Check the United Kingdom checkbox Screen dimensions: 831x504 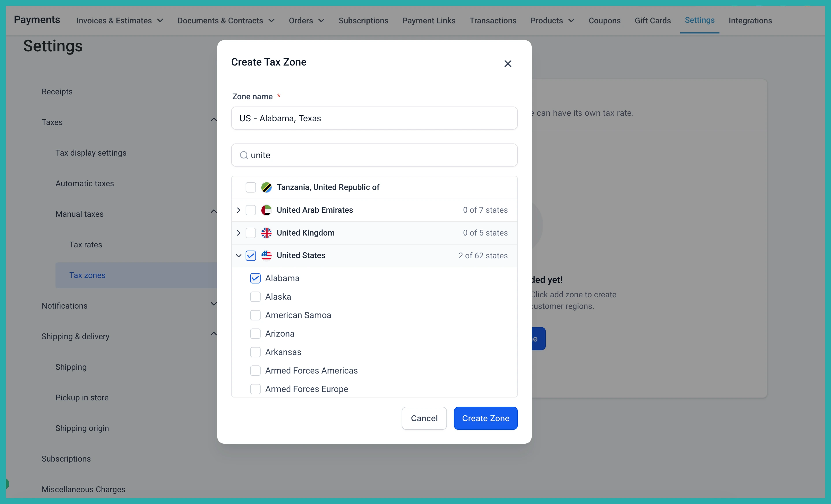[x=251, y=233]
